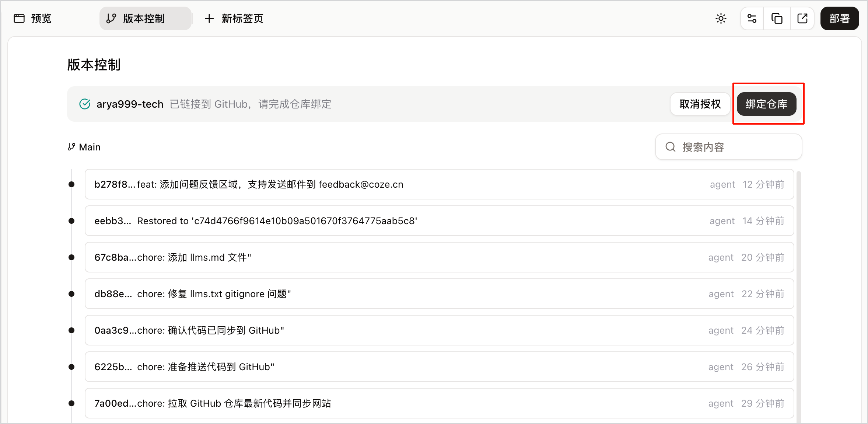The width and height of the screenshot is (868, 424).
Task: Click the copy duplicate icon
Action: 777,18
